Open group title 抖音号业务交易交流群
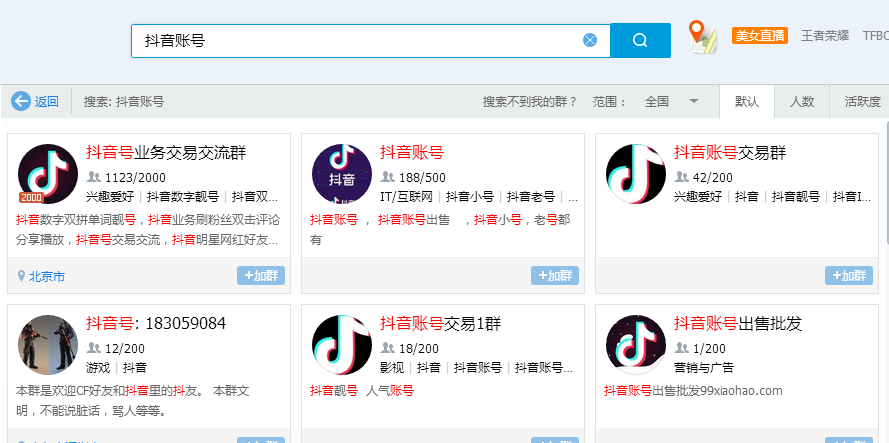 click(x=166, y=153)
